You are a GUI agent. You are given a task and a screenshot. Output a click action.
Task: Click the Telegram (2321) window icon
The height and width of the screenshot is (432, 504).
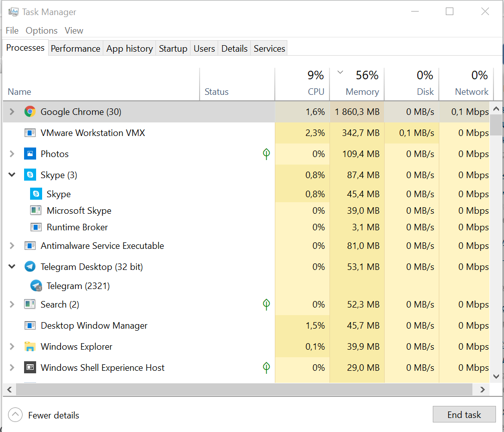coord(36,285)
